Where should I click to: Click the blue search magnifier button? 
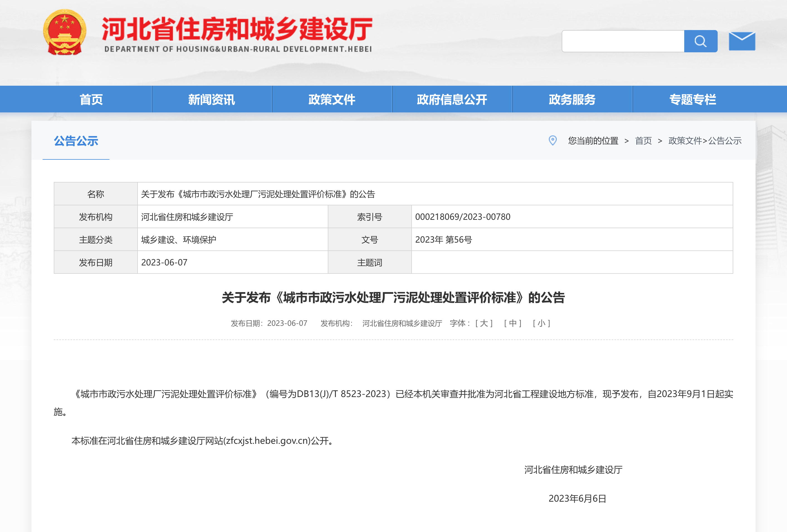(700, 41)
